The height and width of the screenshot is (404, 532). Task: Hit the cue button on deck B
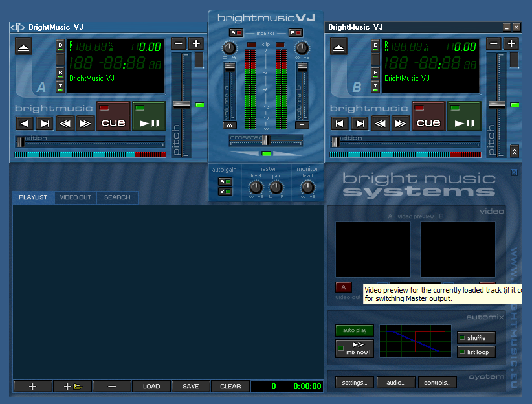tap(428, 116)
